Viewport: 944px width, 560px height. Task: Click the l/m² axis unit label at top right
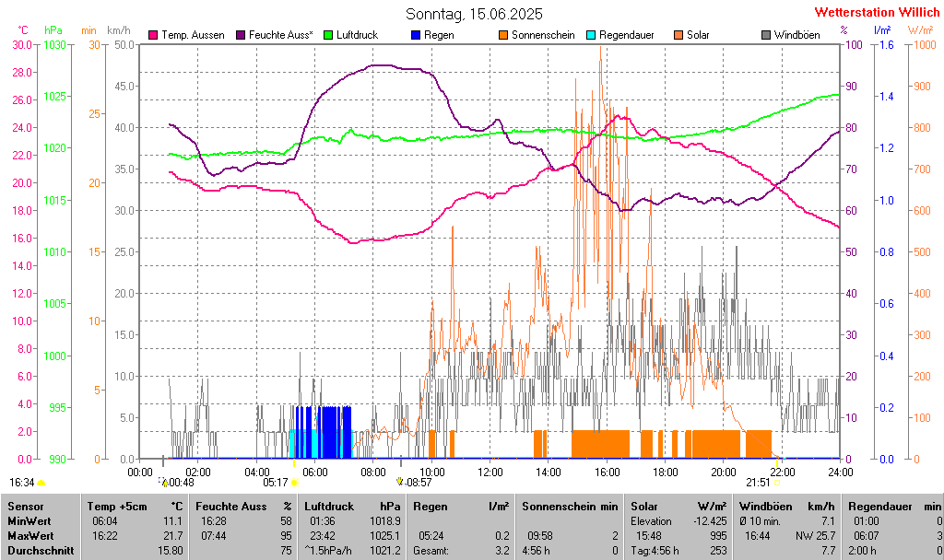pos(882,30)
